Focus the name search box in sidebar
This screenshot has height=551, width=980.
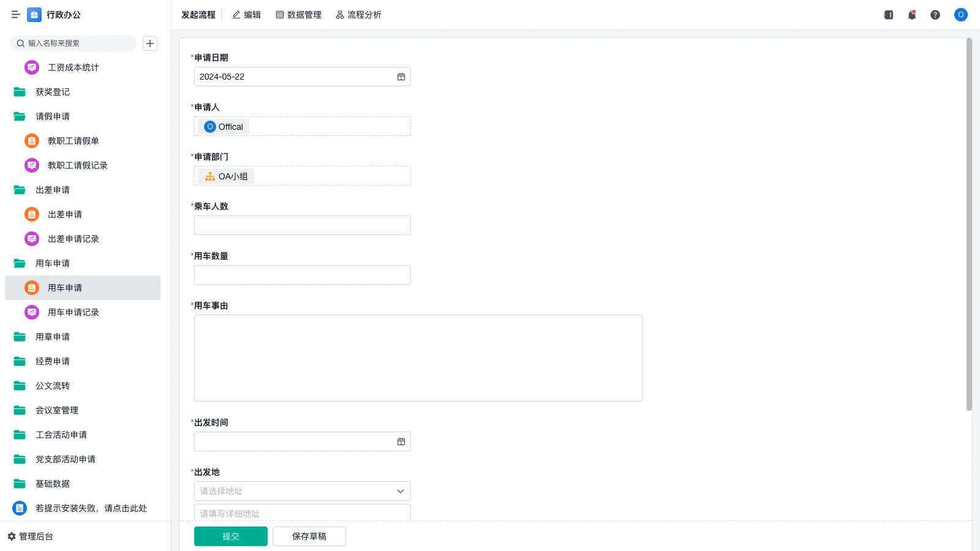coord(73,43)
